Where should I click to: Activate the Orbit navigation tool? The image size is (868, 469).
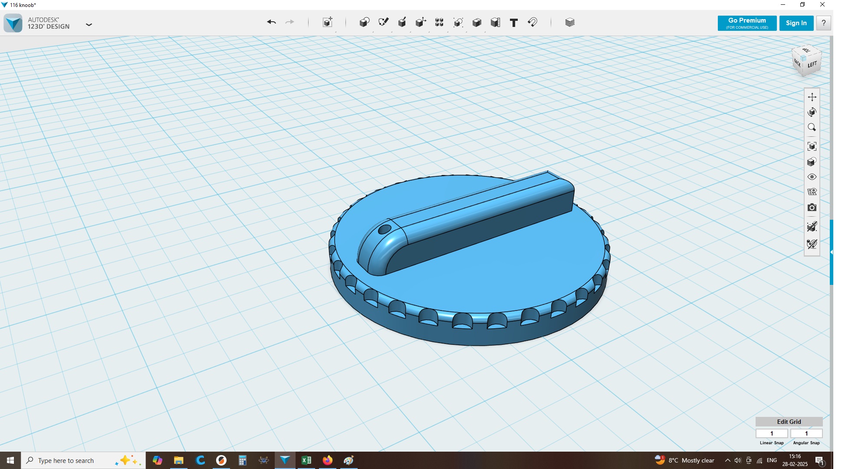812,112
